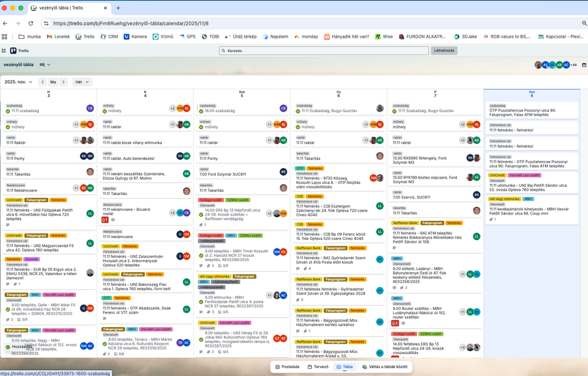Click attachment icon on MBH Vasvár kerékpártároló card
The width and height of the screenshot is (588, 376).
[491, 219]
